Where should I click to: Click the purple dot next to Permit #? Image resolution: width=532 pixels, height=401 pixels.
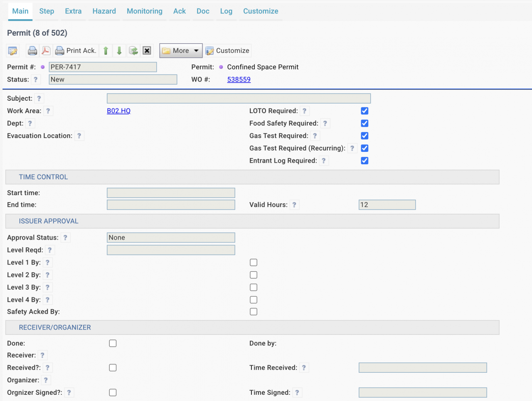[42, 67]
